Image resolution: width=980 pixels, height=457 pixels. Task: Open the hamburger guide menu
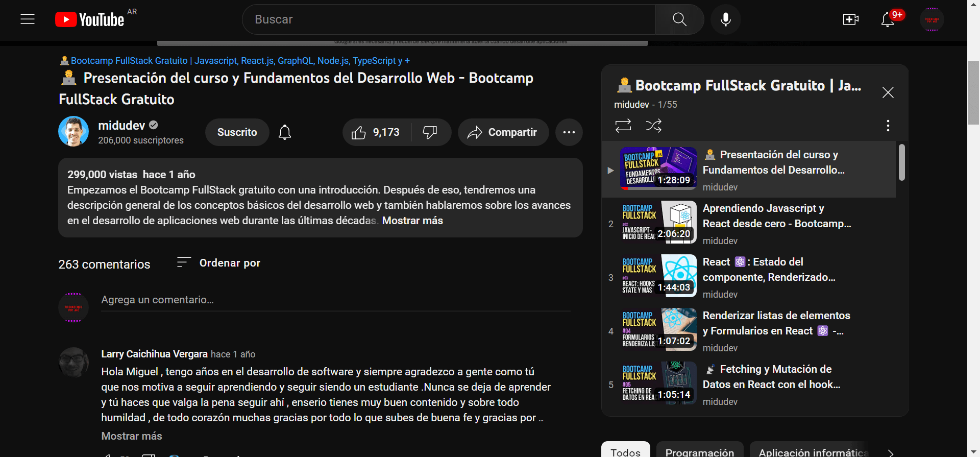pyautogui.click(x=28, y=19)
